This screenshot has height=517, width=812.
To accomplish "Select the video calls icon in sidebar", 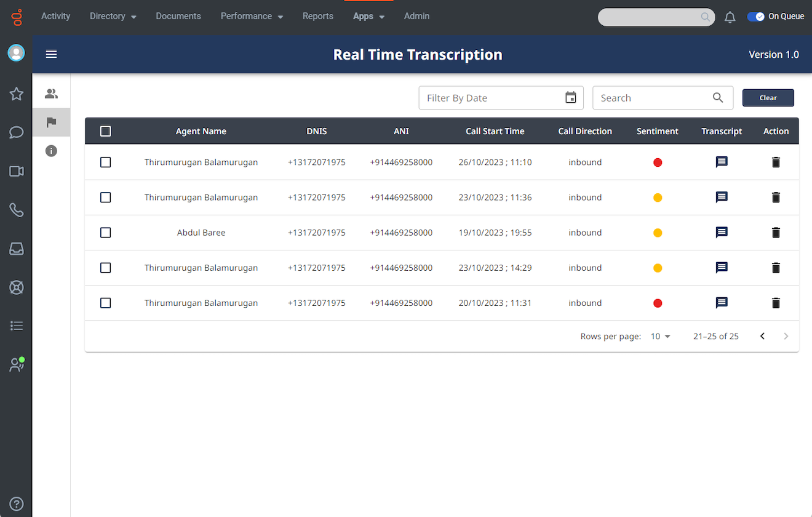I will click(x=16, y=171).
